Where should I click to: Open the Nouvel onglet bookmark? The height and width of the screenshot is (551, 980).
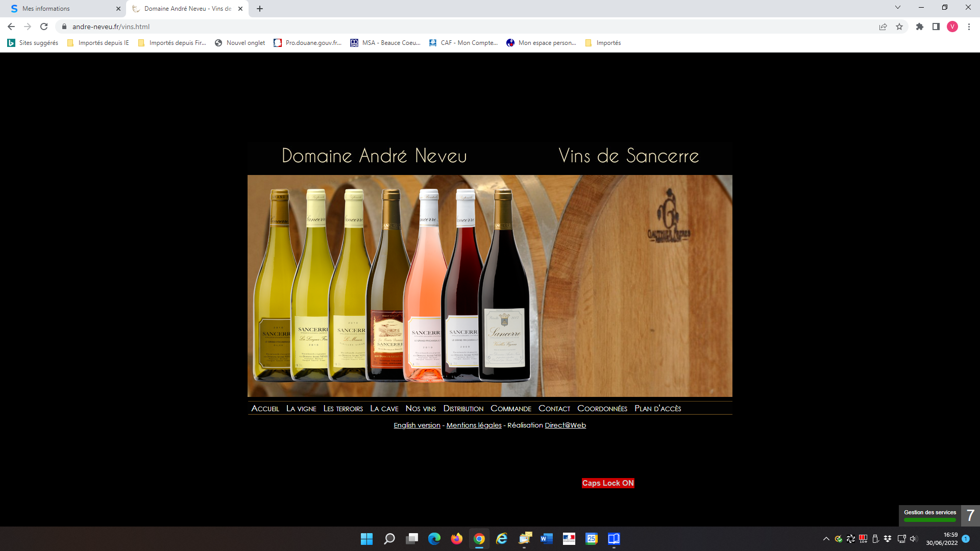[240, 43]
